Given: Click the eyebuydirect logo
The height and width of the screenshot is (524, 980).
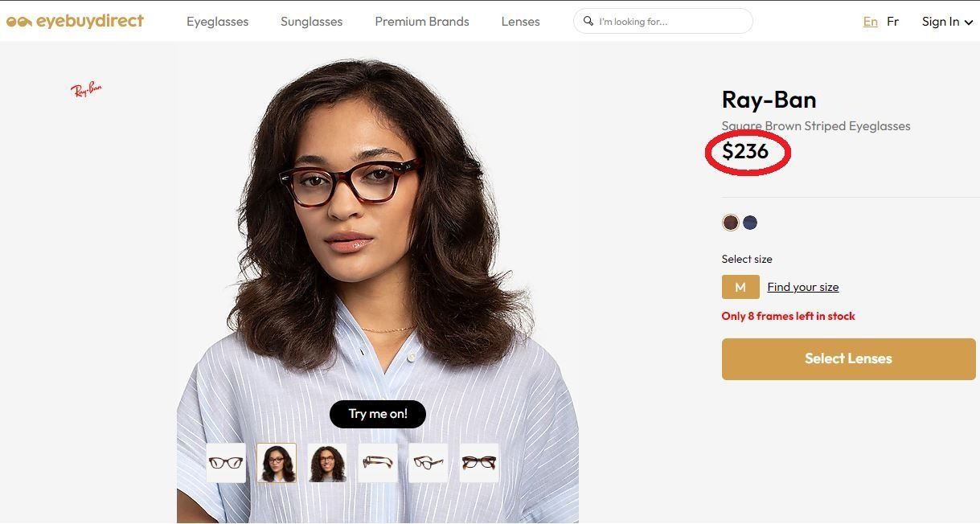Looking at the screenshot, I should click(x=75, y=22).
